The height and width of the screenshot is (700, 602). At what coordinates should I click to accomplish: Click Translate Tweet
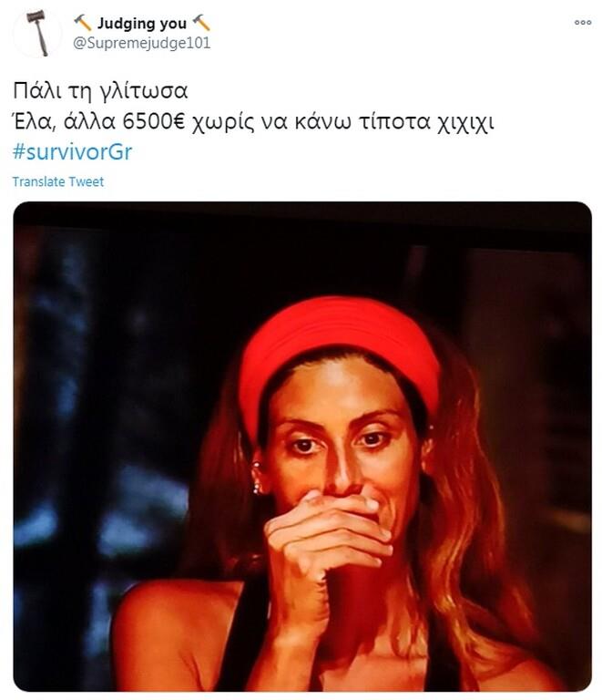click(58, 181)
